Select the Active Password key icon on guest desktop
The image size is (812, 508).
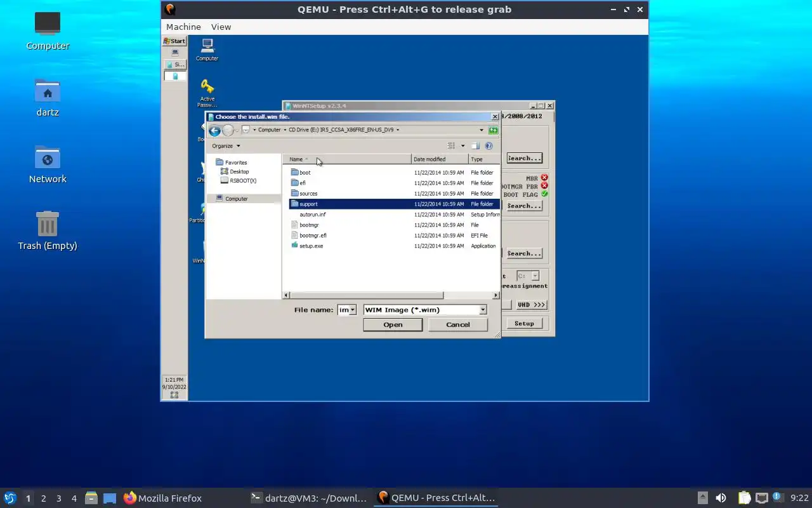[207, 93]
